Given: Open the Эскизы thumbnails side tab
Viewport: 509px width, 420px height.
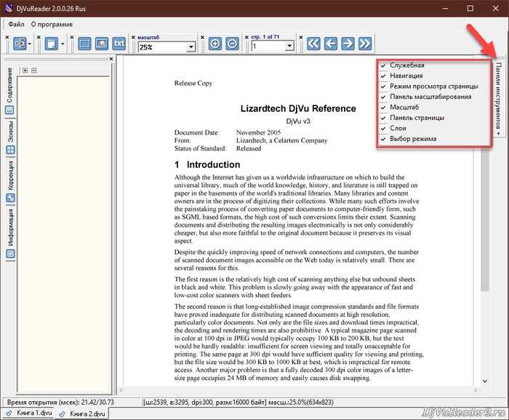Looking at the screenshot, I should tap(10, 137).
